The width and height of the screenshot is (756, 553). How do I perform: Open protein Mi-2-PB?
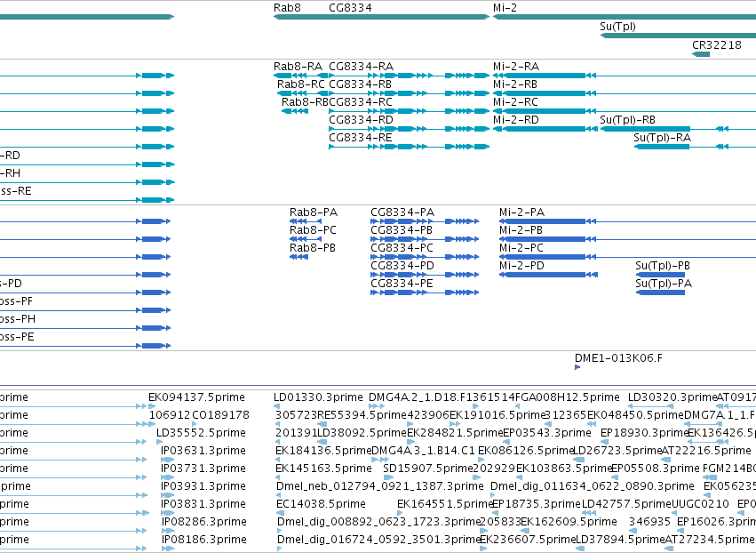tap(521, 230)
